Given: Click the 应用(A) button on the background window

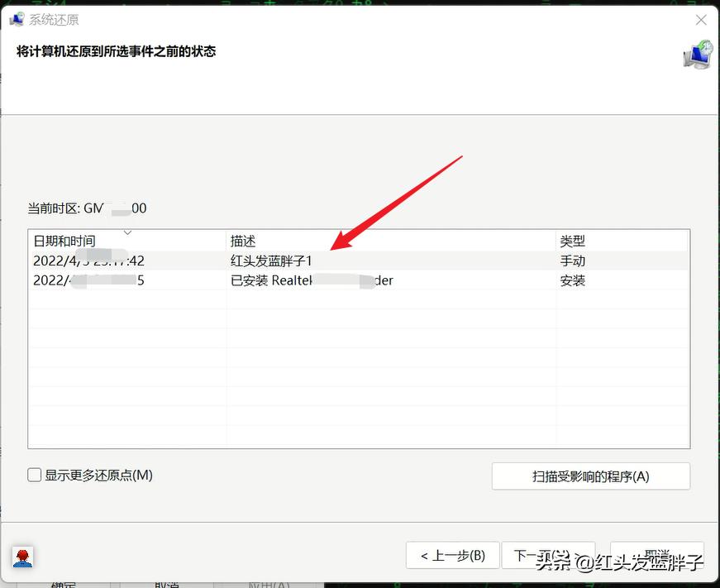Looking at the screenshot, I should coord(266,583).
